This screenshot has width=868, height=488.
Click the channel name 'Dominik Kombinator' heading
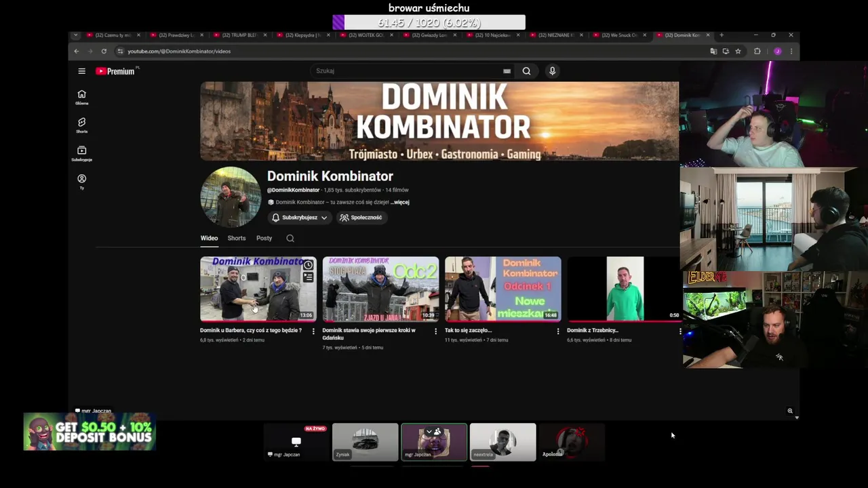click(330, 176)
